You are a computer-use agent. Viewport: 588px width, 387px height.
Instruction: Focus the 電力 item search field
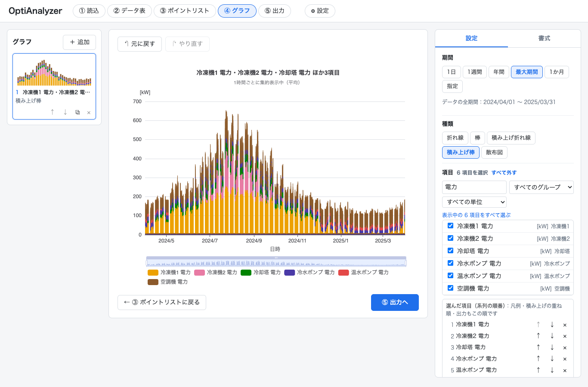pos(474,187)
